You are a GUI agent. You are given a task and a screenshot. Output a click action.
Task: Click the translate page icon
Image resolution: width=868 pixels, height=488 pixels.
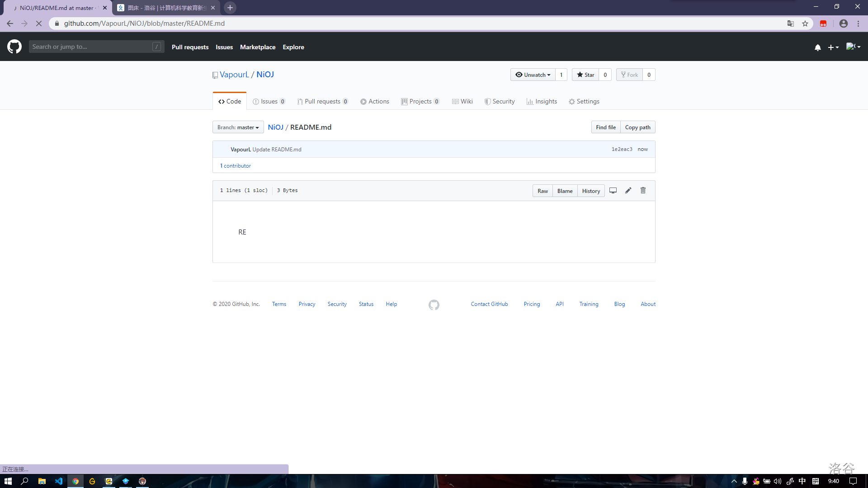coord(791,23)
